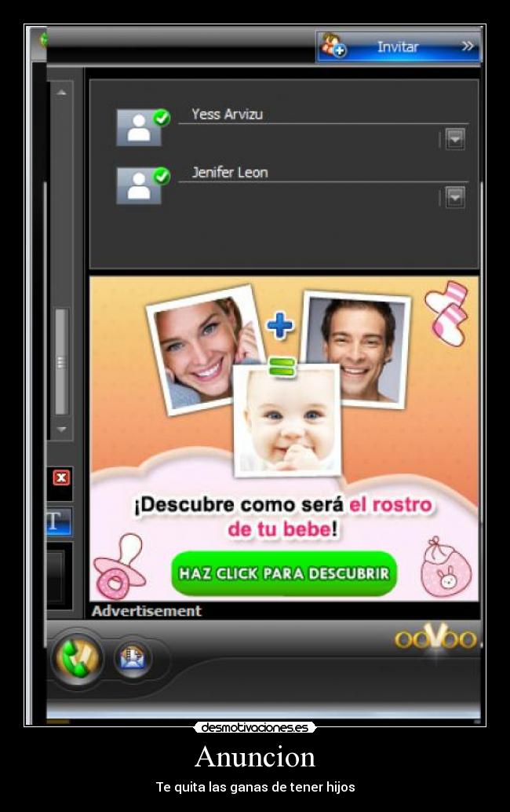This screenshot has width=510, height=812.
Task: Click the ooVoo logo
Action: (435, 638)
